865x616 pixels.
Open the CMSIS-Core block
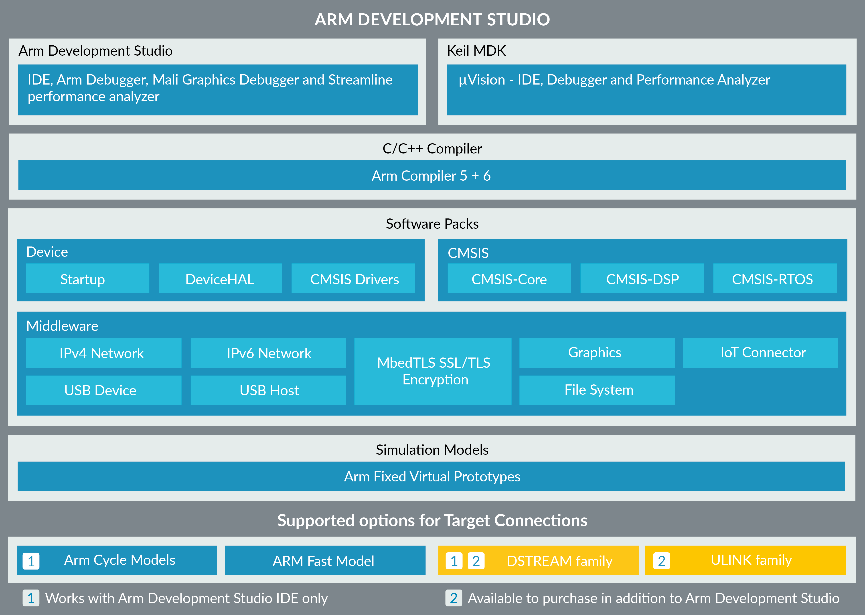(x=509, y=279)
